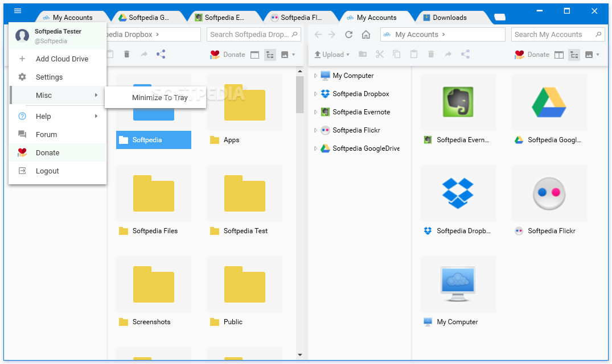
Task: Select Softpedia Evernote in the tree
Action: click(361, 112)
